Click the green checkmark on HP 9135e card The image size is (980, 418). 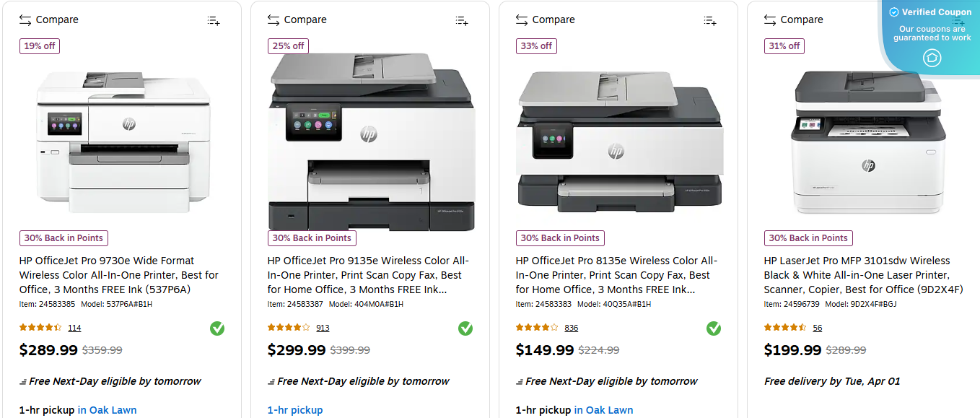click(465, 328)
